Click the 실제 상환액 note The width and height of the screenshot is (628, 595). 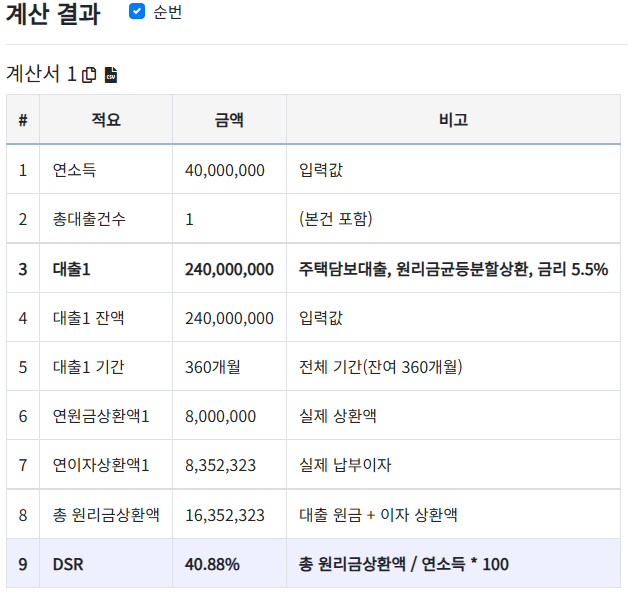point(338,416)
